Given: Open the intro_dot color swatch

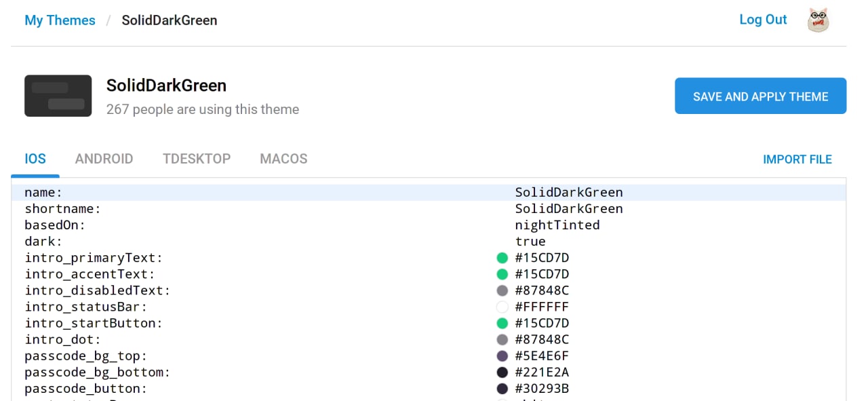Looking at the screenshot, I should coord(502,339).
